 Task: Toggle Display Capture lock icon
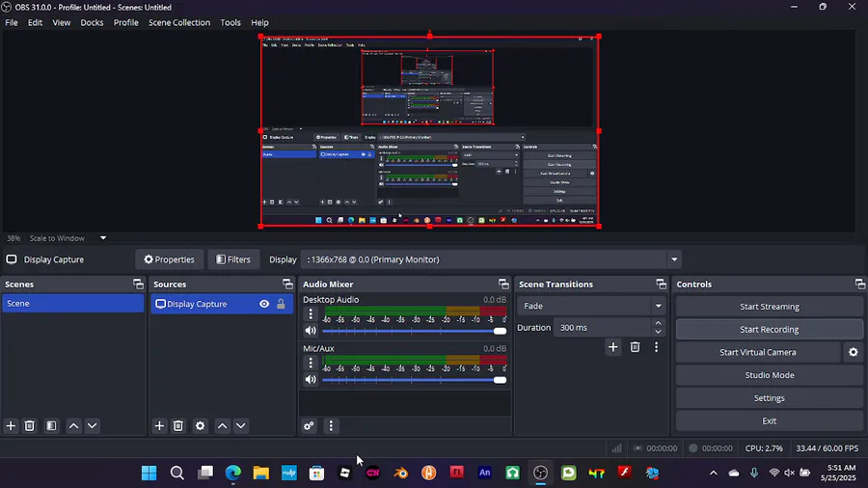tap(281, 304)
